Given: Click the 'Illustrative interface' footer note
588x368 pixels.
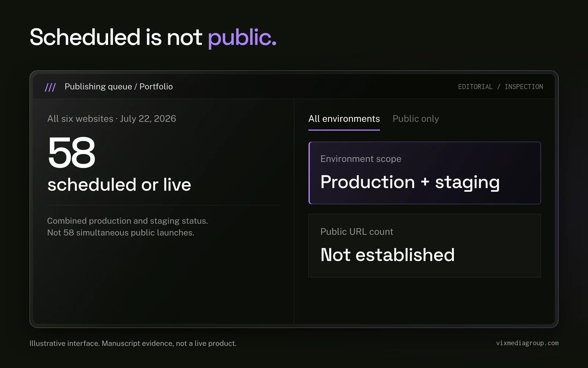Looking at the screenshot, I should click(x=133, y=343).
